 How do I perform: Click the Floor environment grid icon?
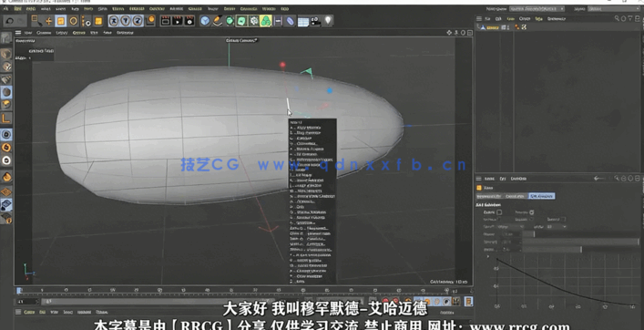pyautogui.click(x=303, y=21)
